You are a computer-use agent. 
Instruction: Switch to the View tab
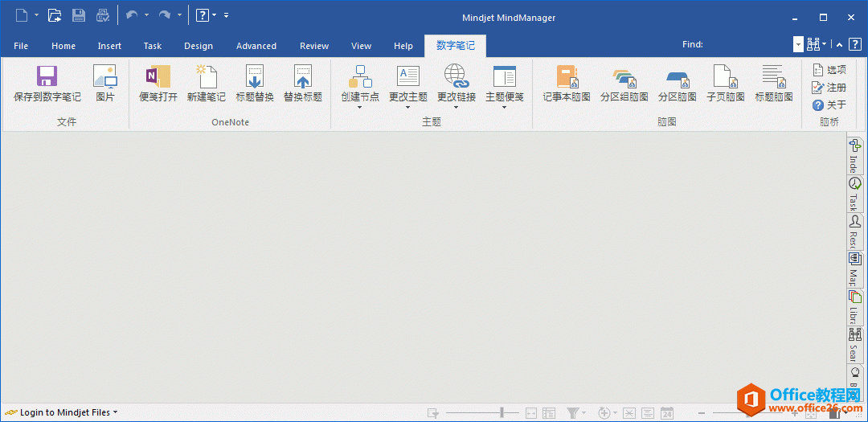tap(362, 46)
